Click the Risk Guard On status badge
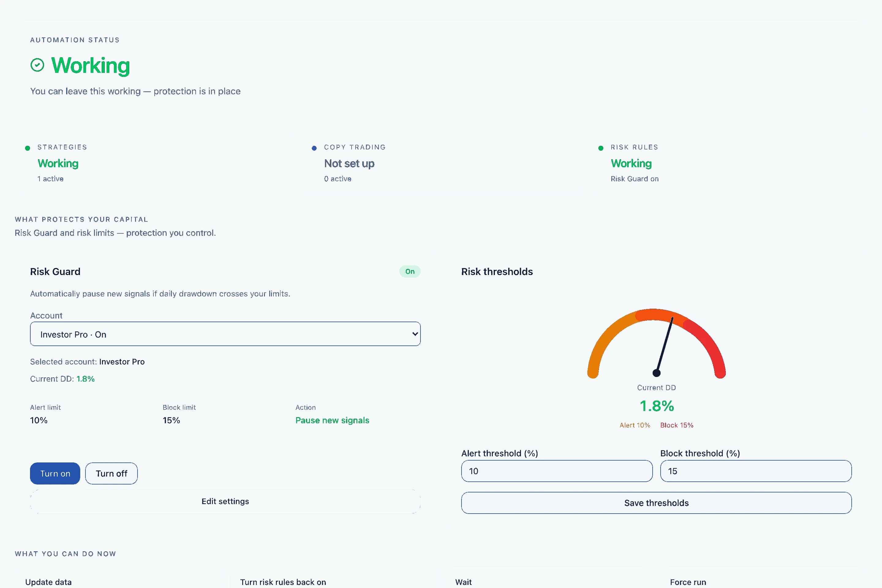The width and height of the screenshot is (882, 588). [x=410, y=271]
